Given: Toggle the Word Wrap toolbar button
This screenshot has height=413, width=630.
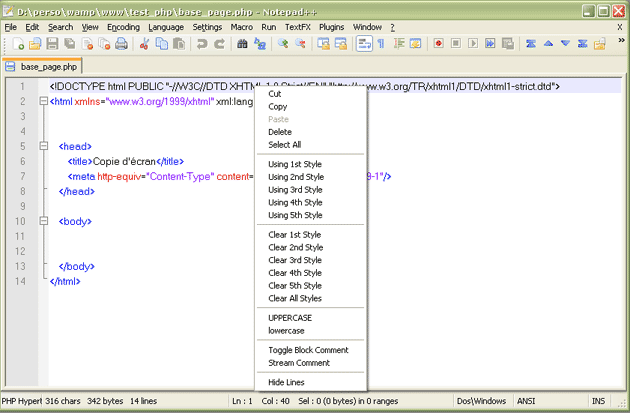Looking at the screenshot, I should point(364,44).
